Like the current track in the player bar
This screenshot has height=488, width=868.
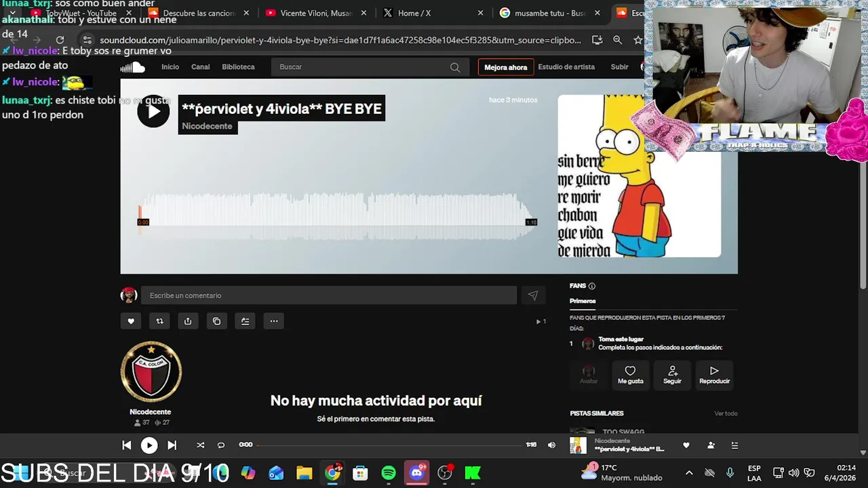[686, 445]
